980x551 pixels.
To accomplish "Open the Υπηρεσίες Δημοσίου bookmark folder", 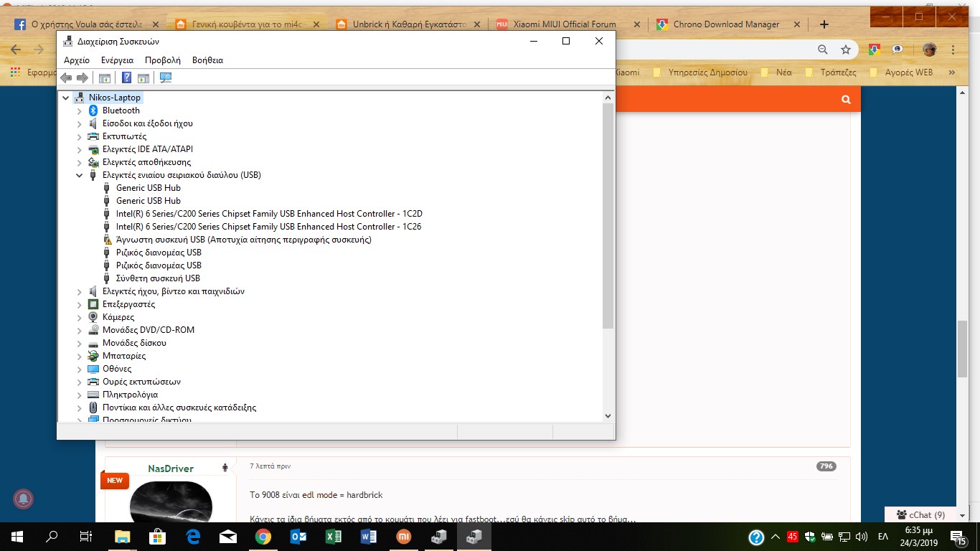I will [701, 72].
